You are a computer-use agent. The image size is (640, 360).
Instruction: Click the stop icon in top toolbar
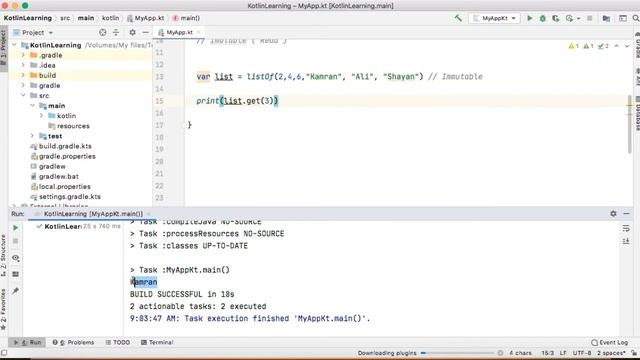589,18
